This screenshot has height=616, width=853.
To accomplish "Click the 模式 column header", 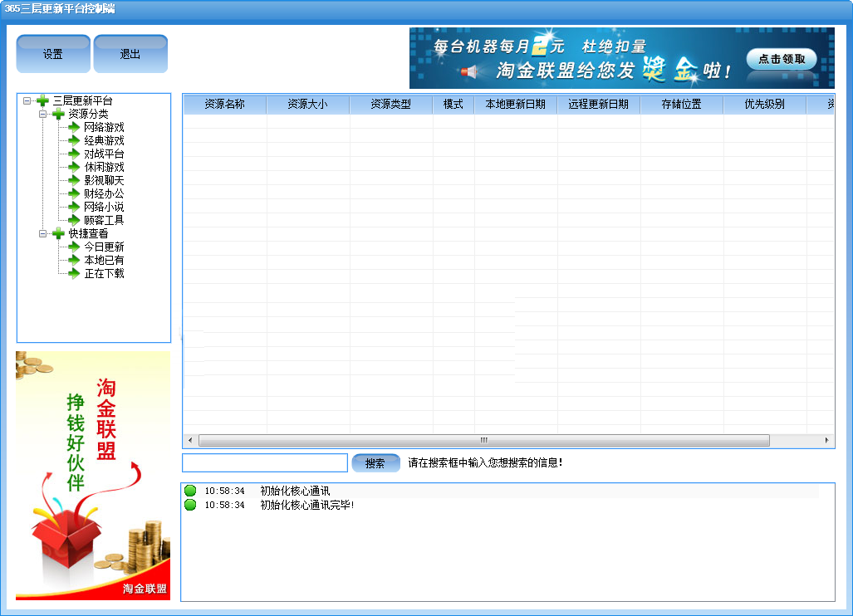I will click(x=453, y=105).
